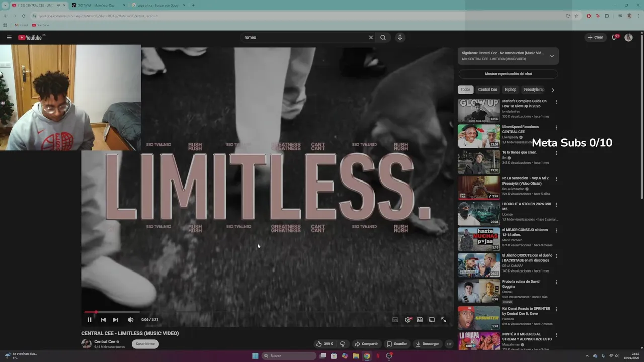Enter fullscreen mode on the player
The height and width of the screenshot is (362, 644).
(444, 320)
